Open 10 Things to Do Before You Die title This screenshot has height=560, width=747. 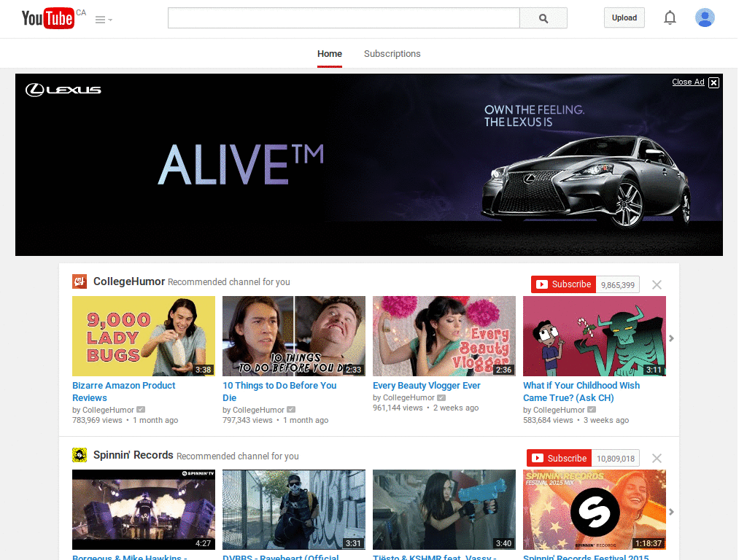click(279, 392)
